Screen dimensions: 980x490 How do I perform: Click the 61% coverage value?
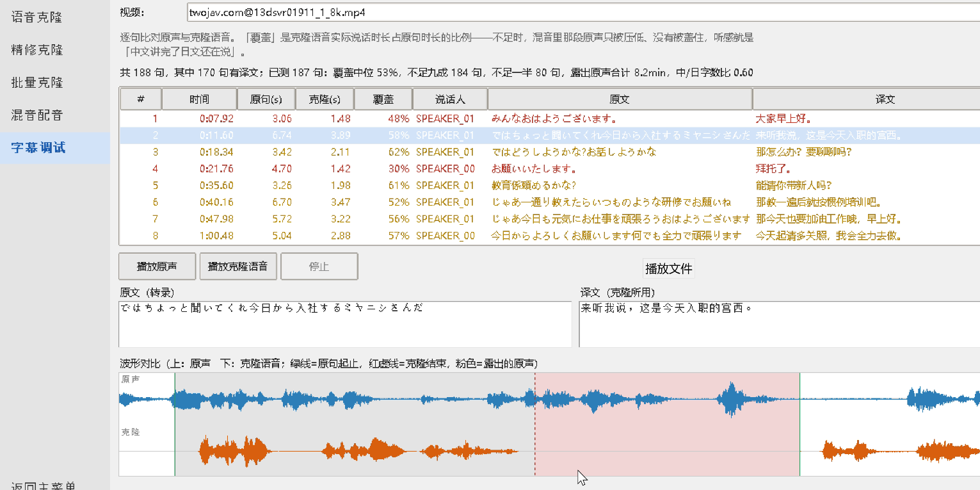(399, 185)
